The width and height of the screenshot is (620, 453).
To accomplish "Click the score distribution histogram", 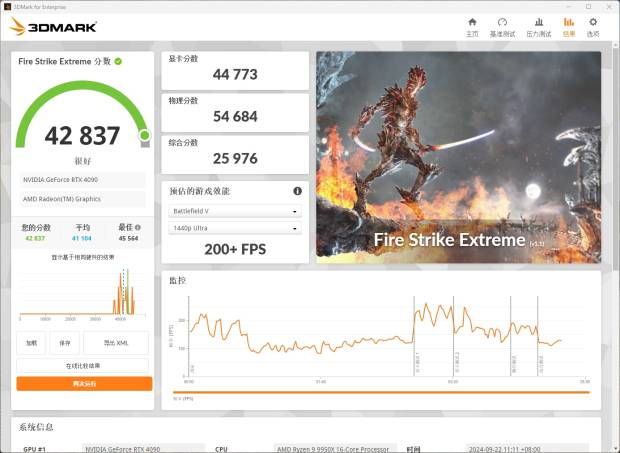I will [x=83, y=293].
